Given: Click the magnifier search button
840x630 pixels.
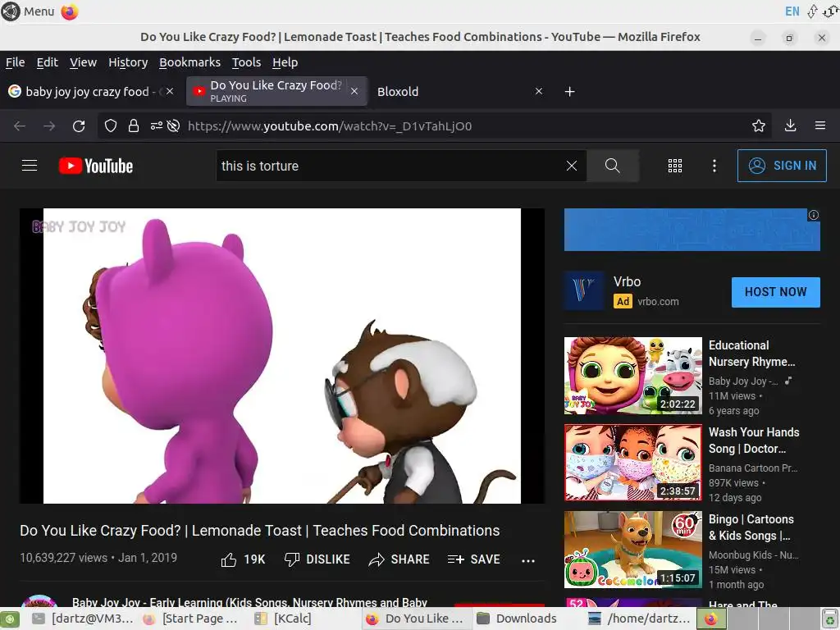Looking at the screenshot, I should (612, 166).
